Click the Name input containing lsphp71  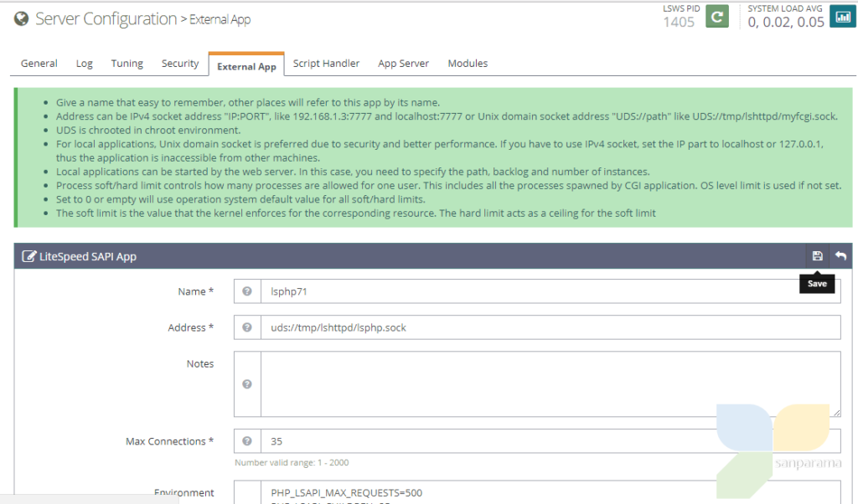549,291
